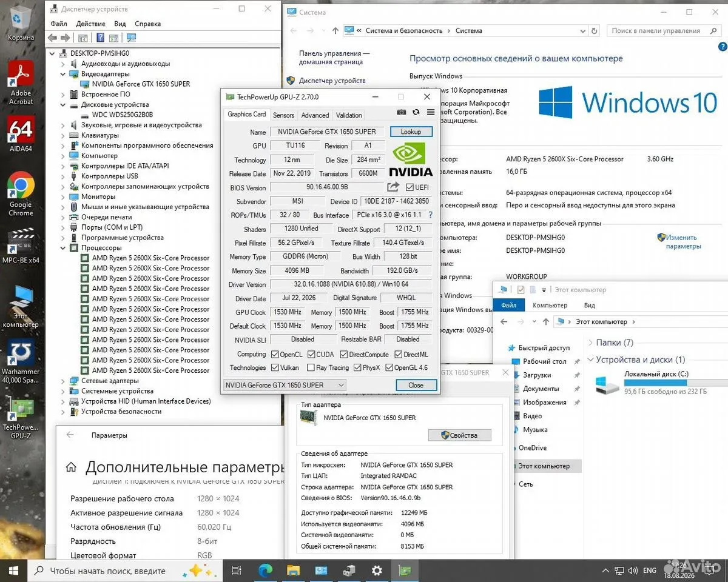Take GPU-Z screenshot with camera icon
Image resolution: width=728 pixels, height=582 pixels.
pos(402,112)
